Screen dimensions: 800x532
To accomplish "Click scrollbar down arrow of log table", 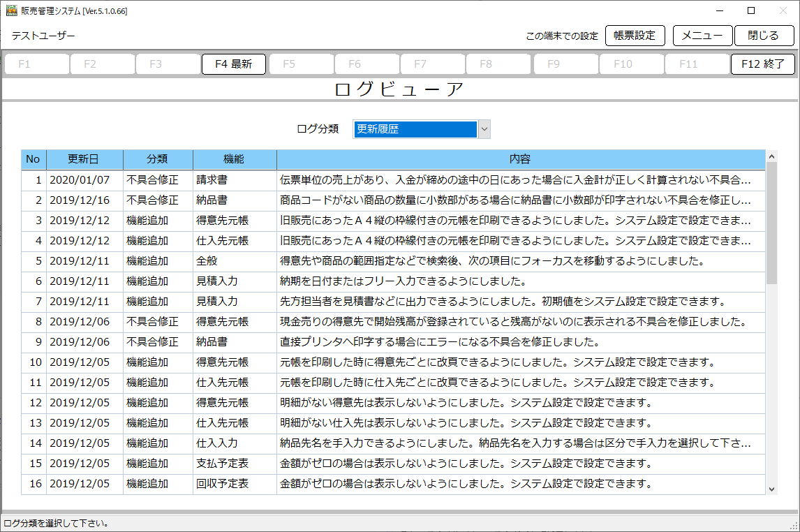I will pos(771,489).
